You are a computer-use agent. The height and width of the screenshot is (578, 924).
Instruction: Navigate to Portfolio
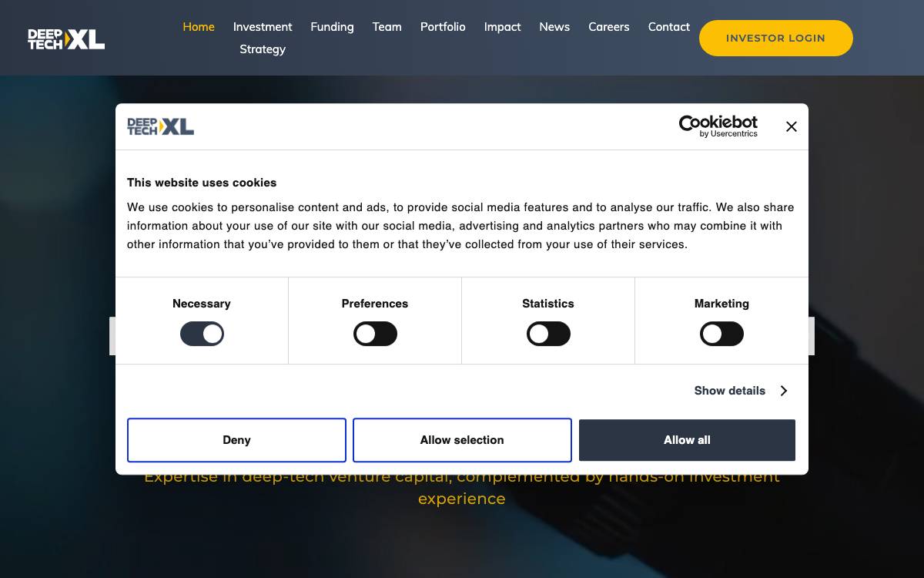coord(443,26)
